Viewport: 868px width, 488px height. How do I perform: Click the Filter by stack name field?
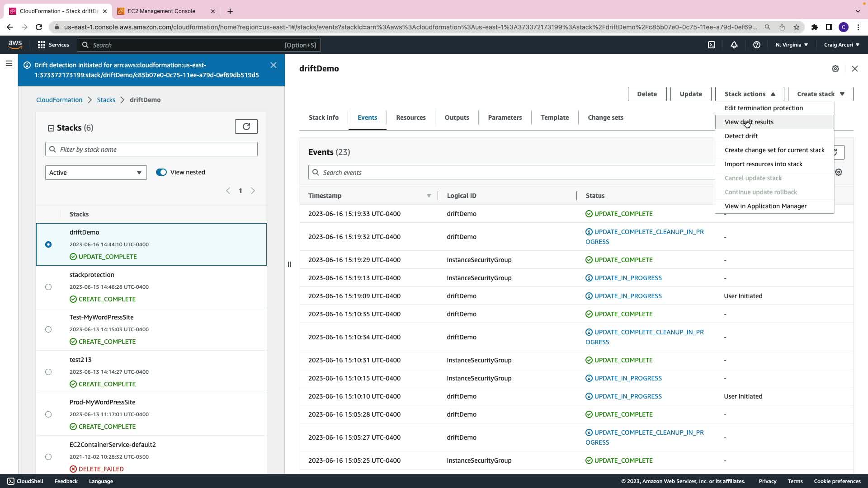pos(151,150)
